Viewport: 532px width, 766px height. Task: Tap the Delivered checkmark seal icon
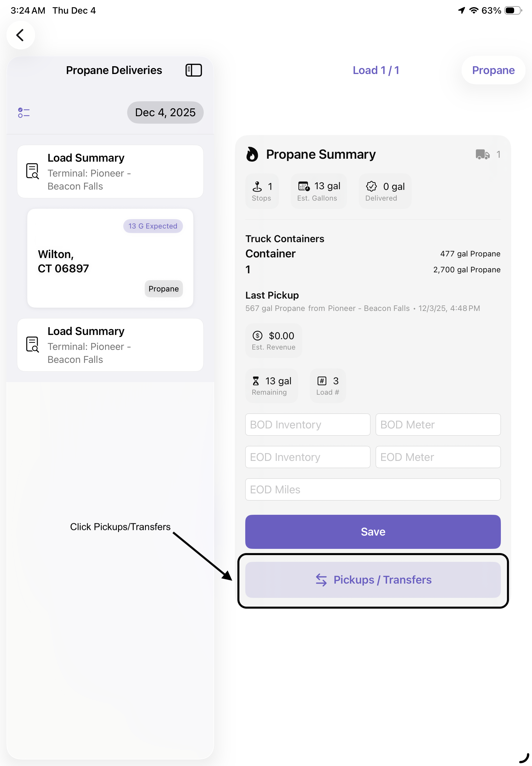(371, 186)
